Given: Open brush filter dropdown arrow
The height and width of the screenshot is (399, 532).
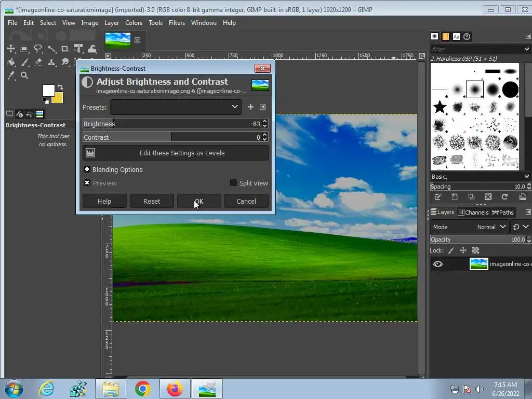Looking at the screenshot, I should (x=526, y=49).
